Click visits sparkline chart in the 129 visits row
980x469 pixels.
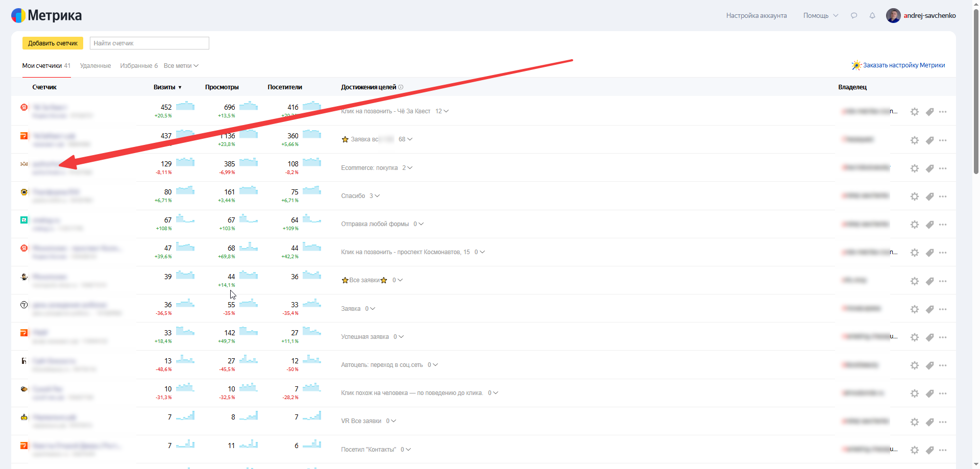[x=185, y=162]
